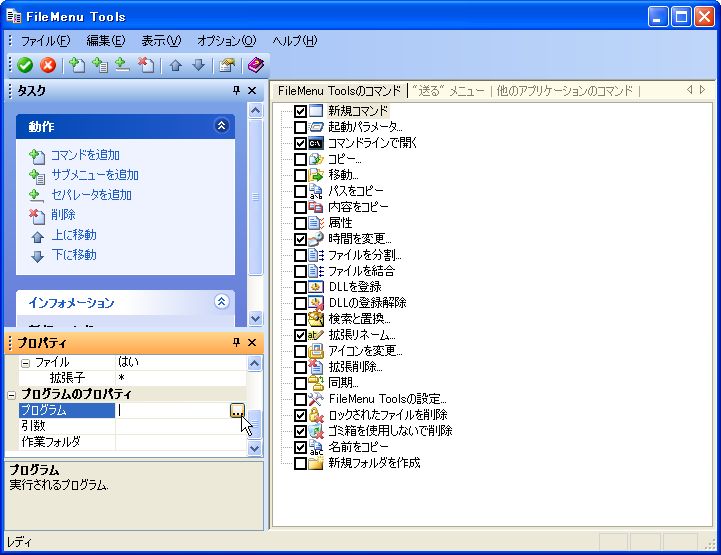Click the 上に移動 link

click(x=74, y=235)
